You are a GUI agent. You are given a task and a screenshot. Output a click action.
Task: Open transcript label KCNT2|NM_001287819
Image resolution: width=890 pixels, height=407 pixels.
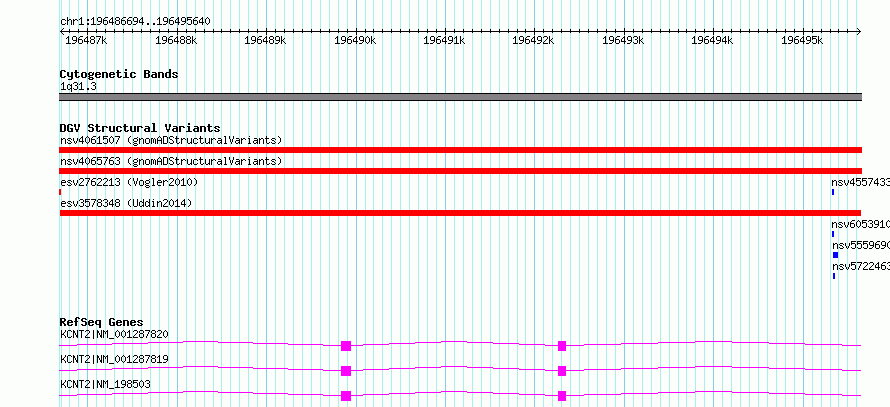click(114, 359)
